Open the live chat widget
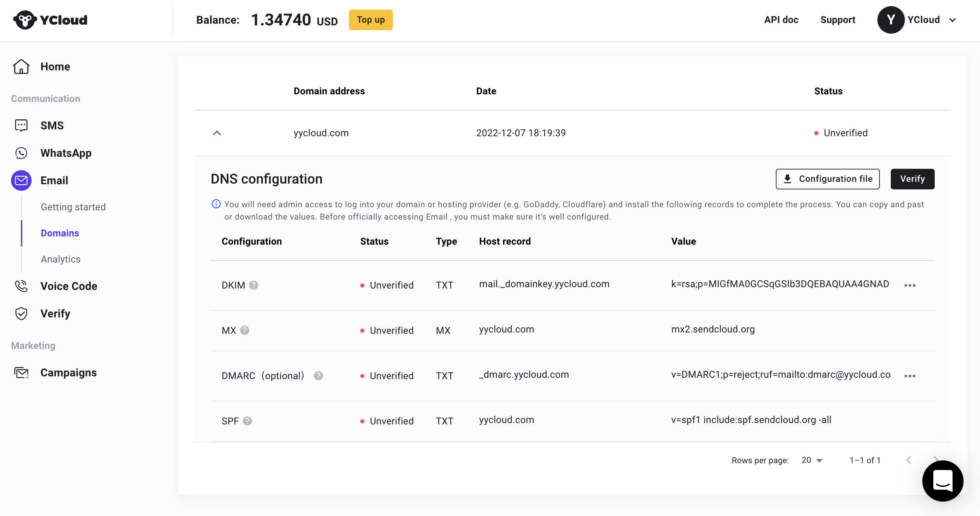980x516 pixels. click(942, 481)
